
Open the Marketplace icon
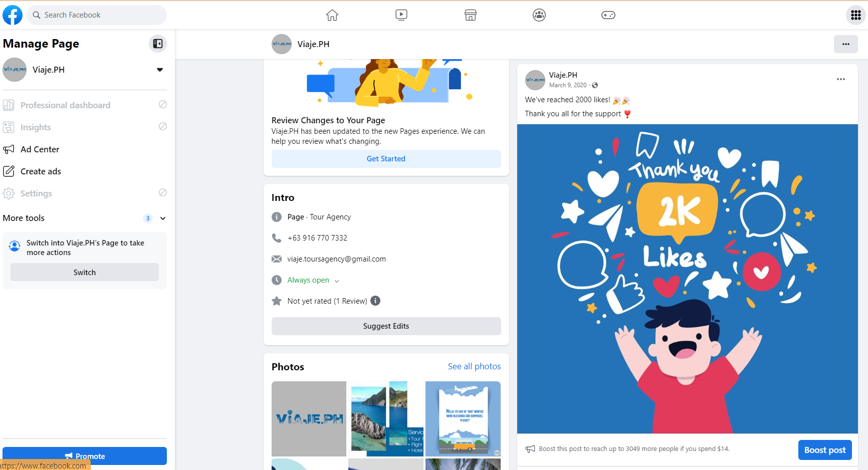pyautogui.click(x=470, y=15)
